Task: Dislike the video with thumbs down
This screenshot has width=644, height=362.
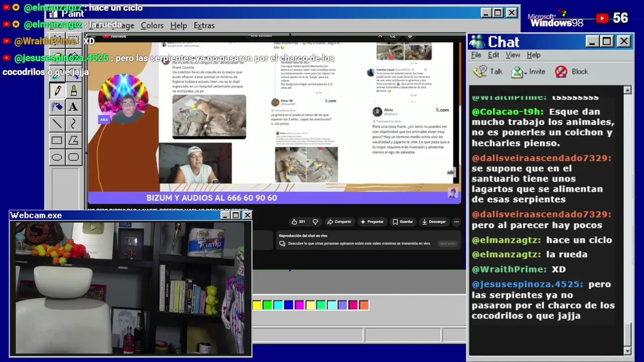Action: coord(315,222)
